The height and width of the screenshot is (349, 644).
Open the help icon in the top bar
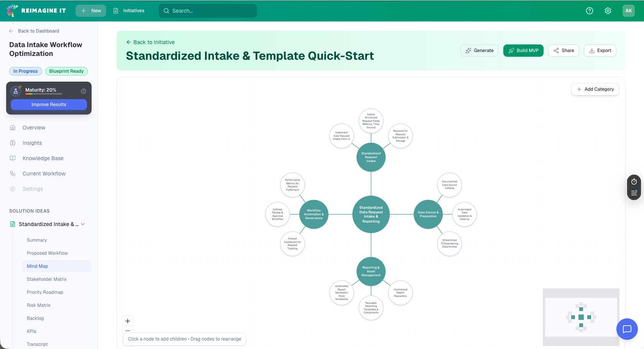click(x=589, y=11)
